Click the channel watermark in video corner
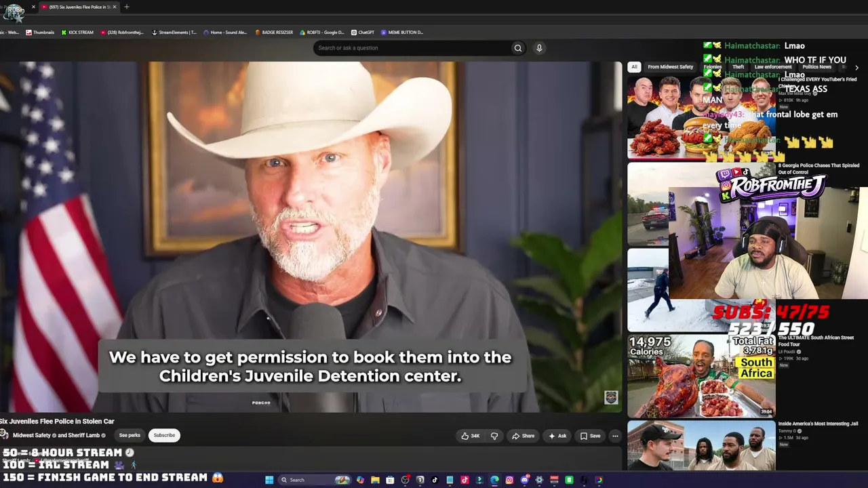Screen dimensions: 868x488 611,398
